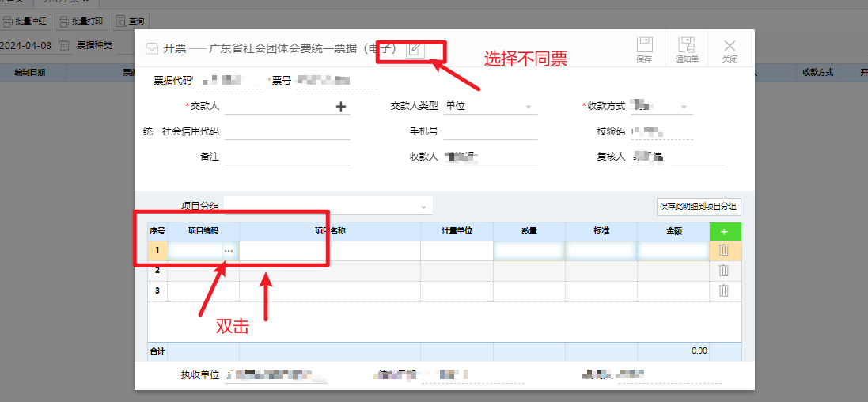Close the 开票 dialog with 关闭
Screen dimensions: 868x402
click(730, 50)
